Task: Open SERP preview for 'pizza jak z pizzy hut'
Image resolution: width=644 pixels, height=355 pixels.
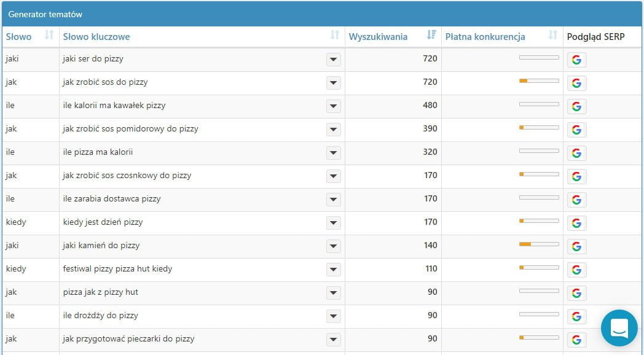Action: click(x=576, y=293)
